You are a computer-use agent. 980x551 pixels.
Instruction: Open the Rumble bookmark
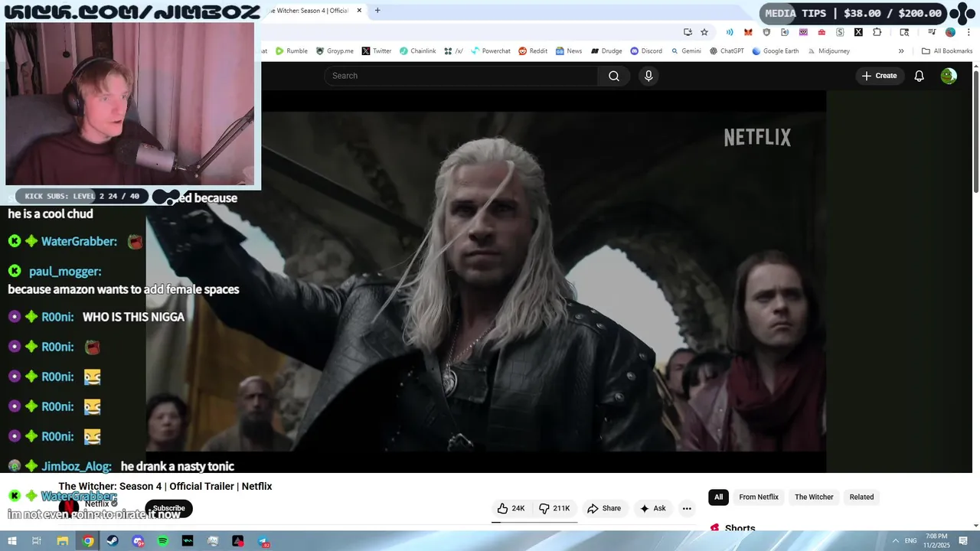[292, 51]
